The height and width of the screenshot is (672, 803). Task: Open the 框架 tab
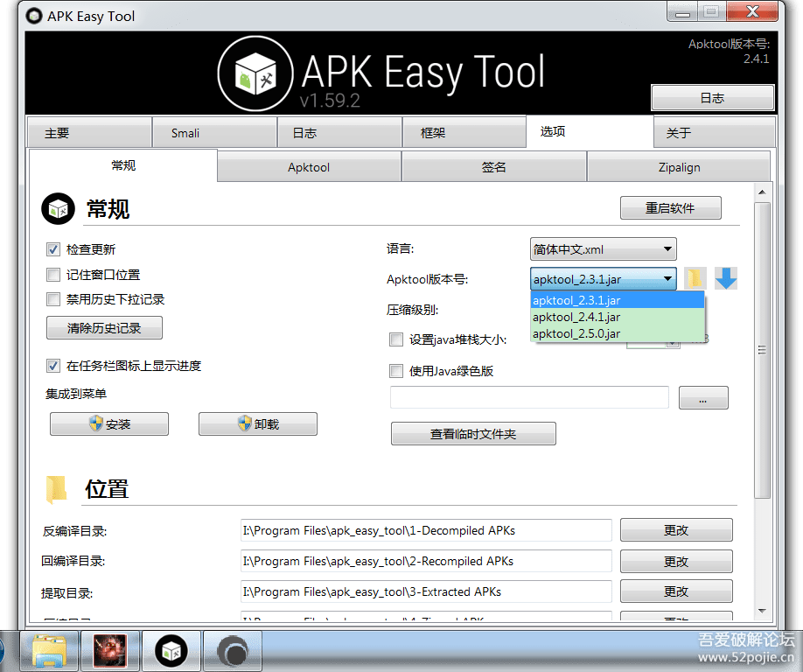pos(464,133)
